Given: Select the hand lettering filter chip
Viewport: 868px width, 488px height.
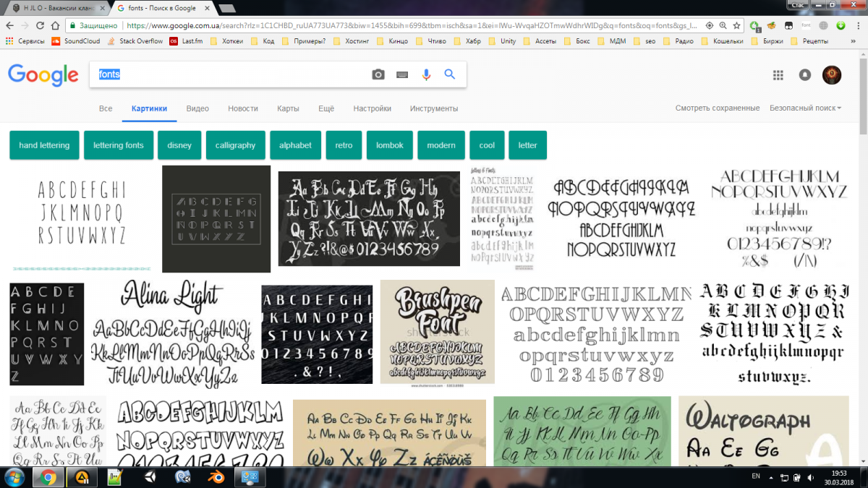Looking at the screenshot, I should [44, 145].
